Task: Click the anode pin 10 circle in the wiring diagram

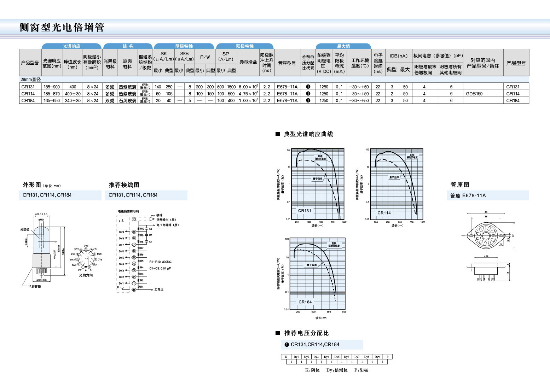Action: click(x=134, y=219)
